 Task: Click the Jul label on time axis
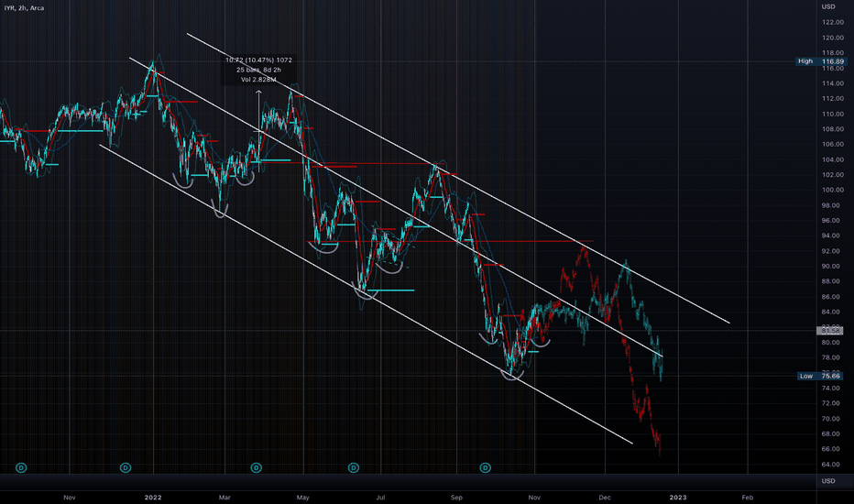[380, 497]
